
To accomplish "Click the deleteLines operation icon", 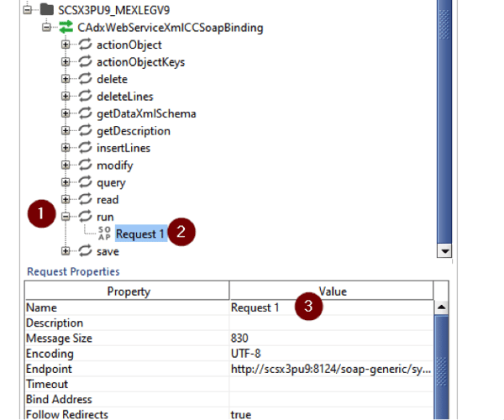I will tap(85, 96).
